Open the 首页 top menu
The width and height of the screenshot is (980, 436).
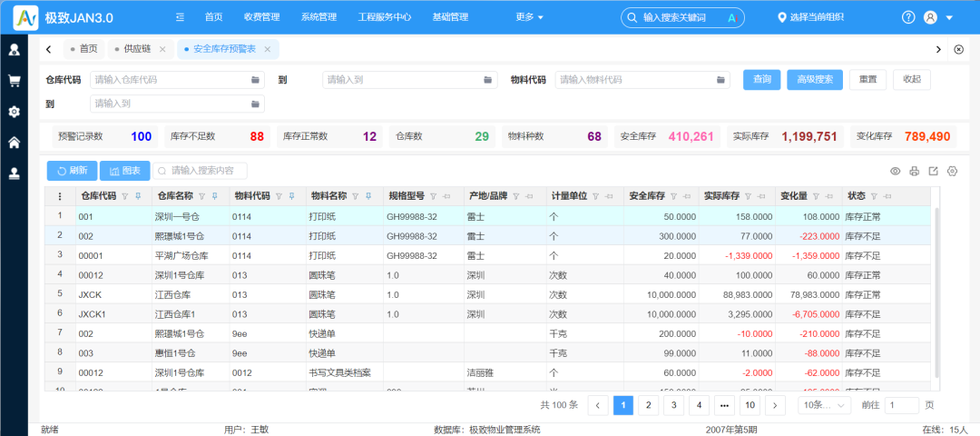[214, 17]
